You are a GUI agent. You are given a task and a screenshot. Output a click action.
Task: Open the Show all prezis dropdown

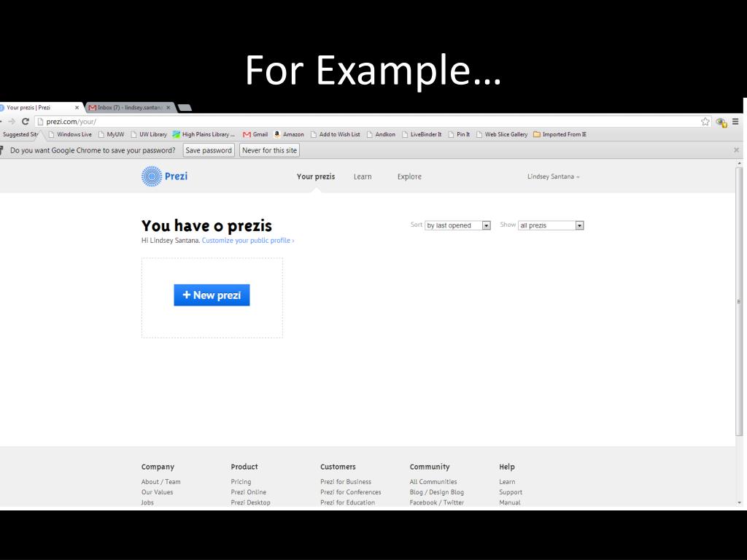point(551,225)
